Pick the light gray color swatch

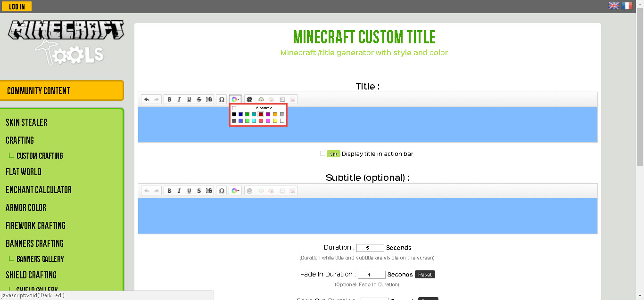pos(282,114)
